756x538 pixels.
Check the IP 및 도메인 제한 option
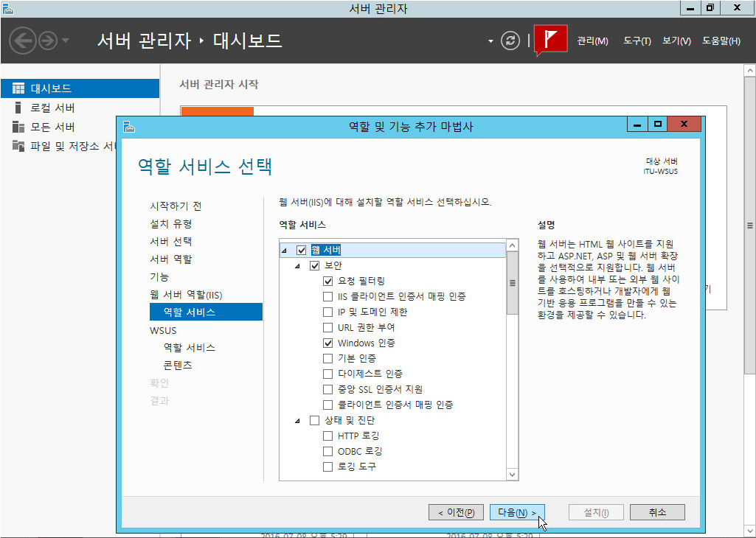coord(328,312)
